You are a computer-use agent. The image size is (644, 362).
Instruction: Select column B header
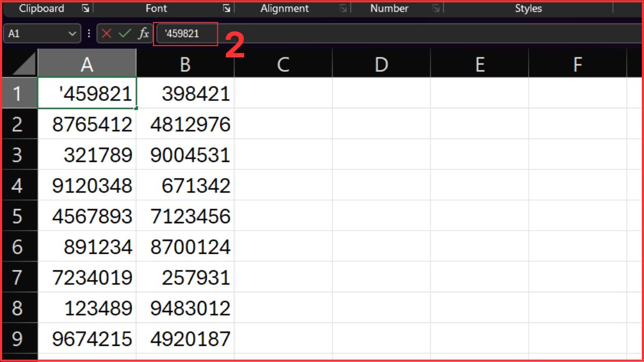185,64
